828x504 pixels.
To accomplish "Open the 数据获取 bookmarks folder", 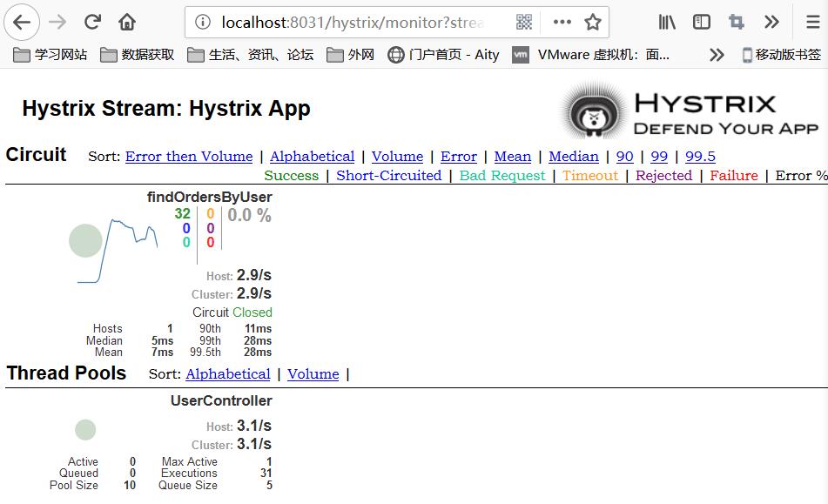I will pos(137,55).
